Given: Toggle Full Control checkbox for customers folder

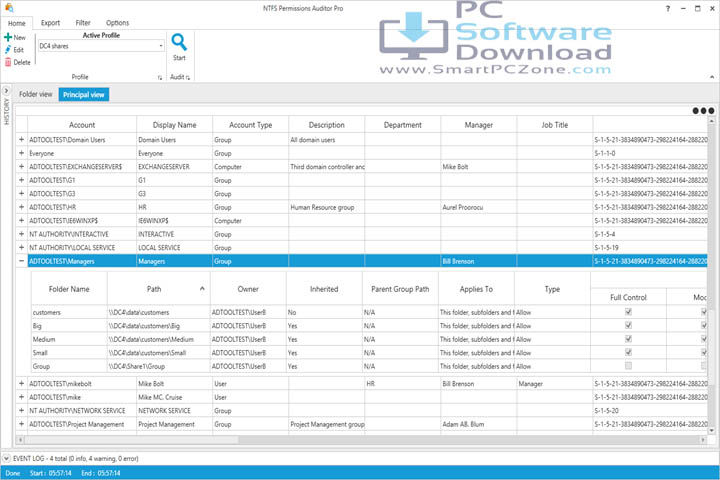Looking at the screenshot, I should (x=628, y=312).
